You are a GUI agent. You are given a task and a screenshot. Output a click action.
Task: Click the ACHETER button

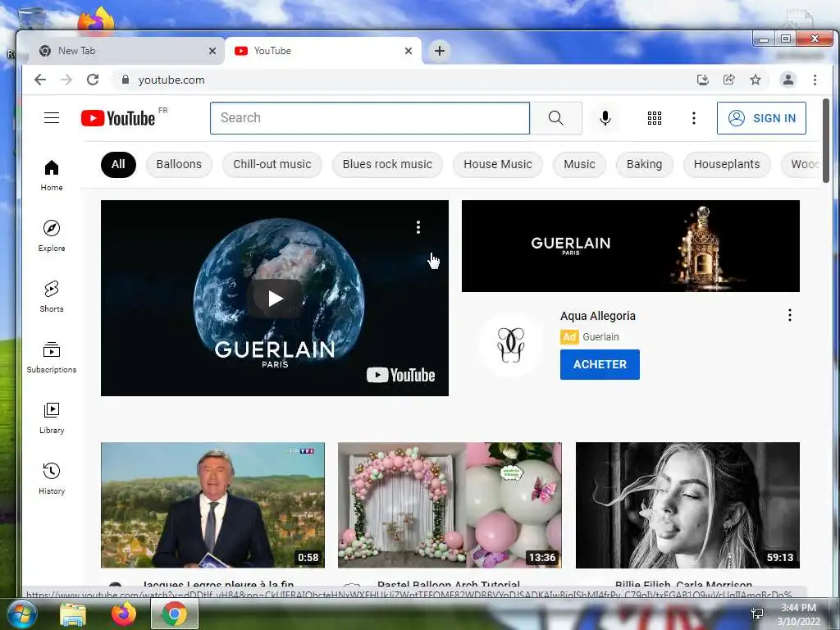coord(600,364)
